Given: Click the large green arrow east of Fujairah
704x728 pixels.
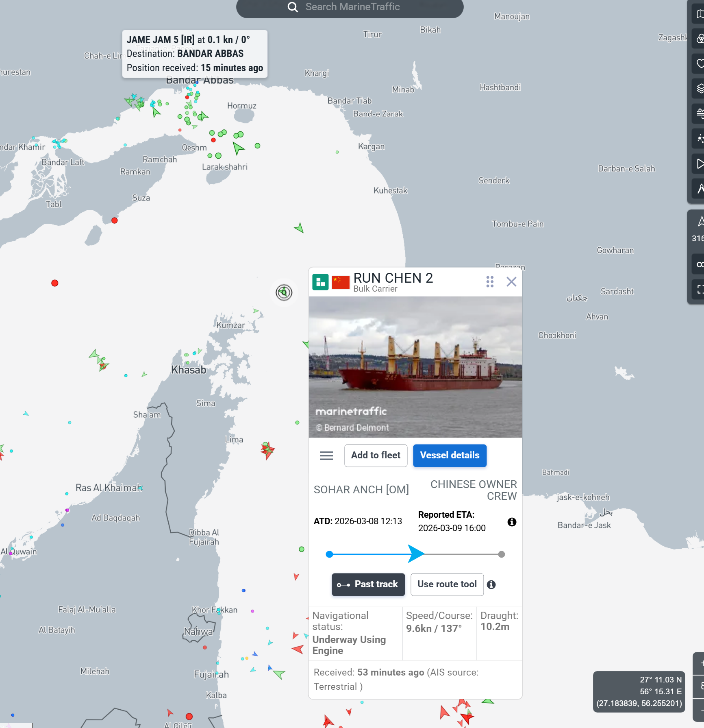Looking at the screenshot, I should [279, 674].
